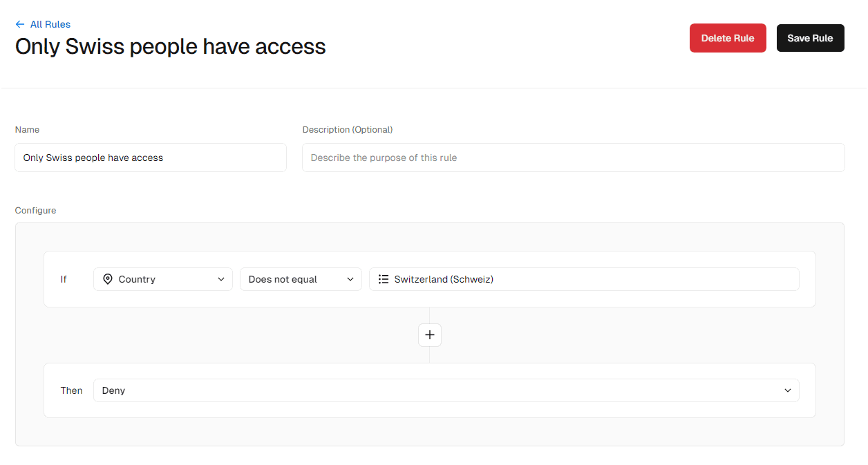Open the Does not equal operator dropdown
The image size is (868, 465).
(x=301, y=279)
